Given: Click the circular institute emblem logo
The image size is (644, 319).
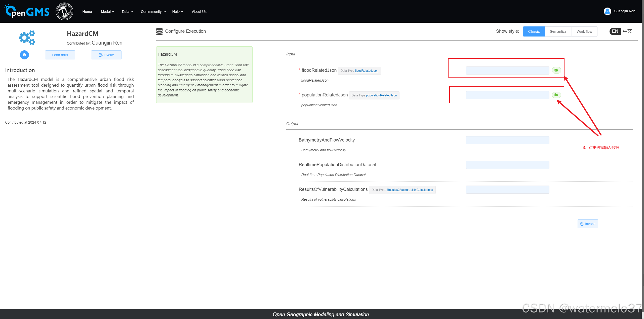Looking at the screenshot, I should pos(64,11).
